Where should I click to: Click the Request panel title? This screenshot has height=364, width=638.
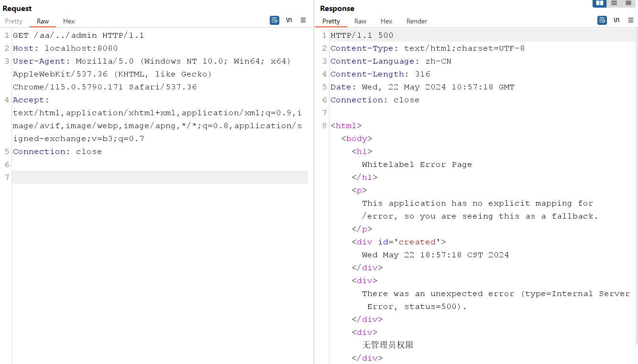pos(17,8)
